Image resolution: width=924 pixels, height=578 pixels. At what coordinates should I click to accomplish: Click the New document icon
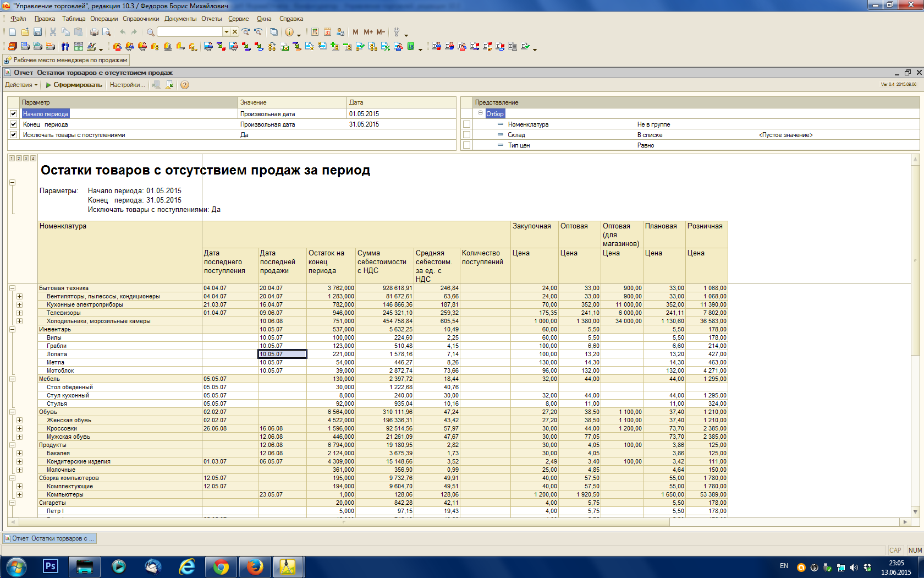click(13, 32)
